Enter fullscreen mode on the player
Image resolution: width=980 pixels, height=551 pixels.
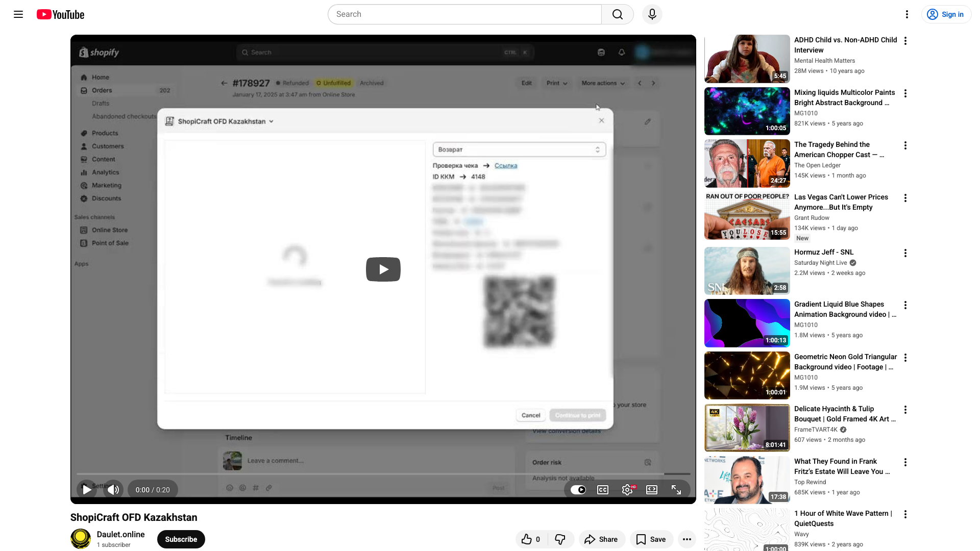(x=676, y=490)
